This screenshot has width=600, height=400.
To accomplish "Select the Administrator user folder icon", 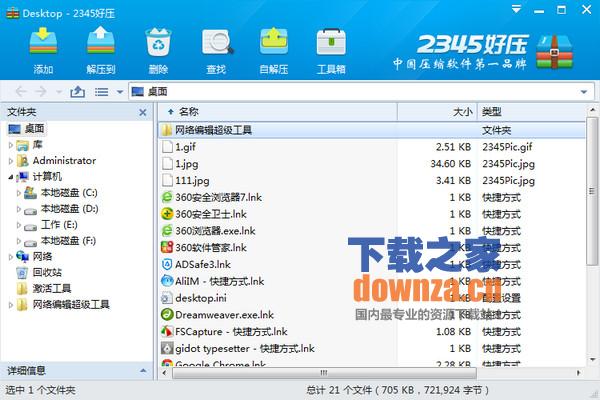I will tap(23, 161).
